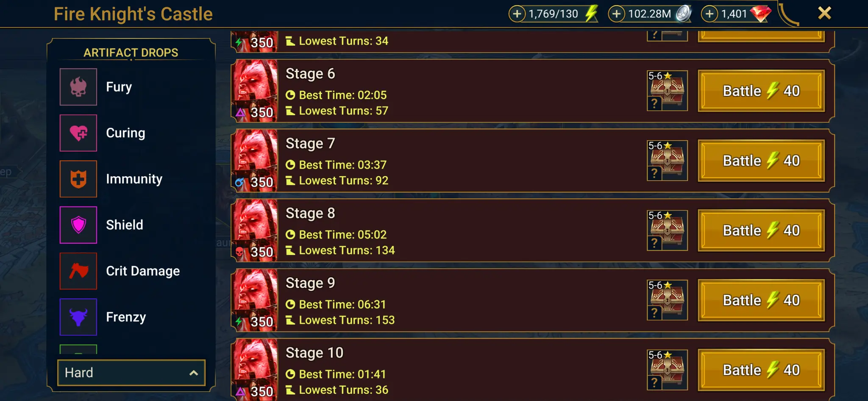Expand difficulty list via chevron arrow
The image size is (868, 401).
[194, 373]
